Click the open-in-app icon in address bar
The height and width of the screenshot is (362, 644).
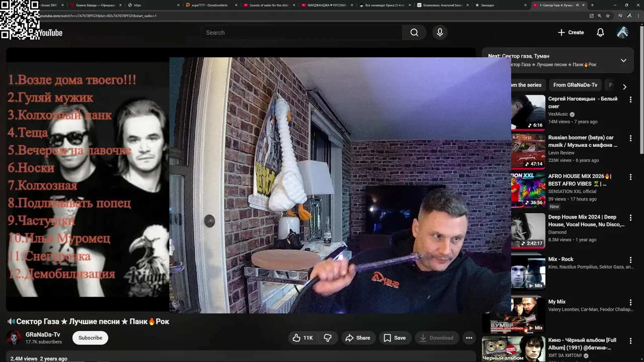point(592,16)
